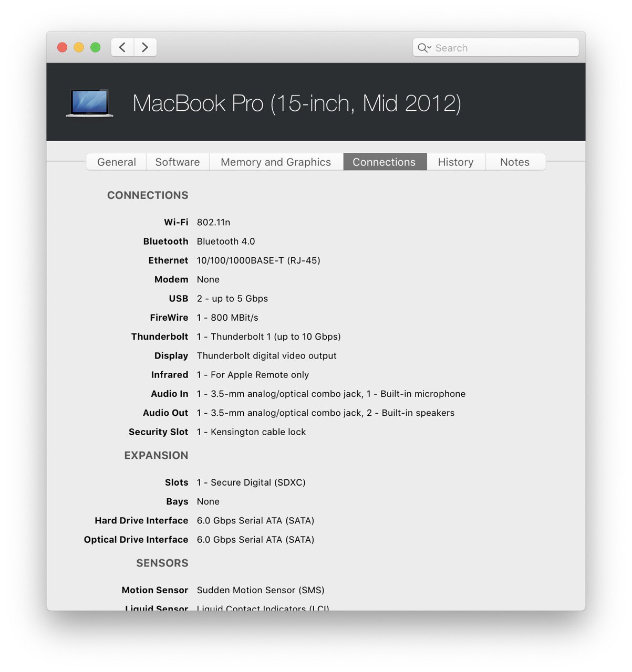The image size is (632, 672).
Task: Click the 'Security Slot' label
Action: tap(158, 432)
